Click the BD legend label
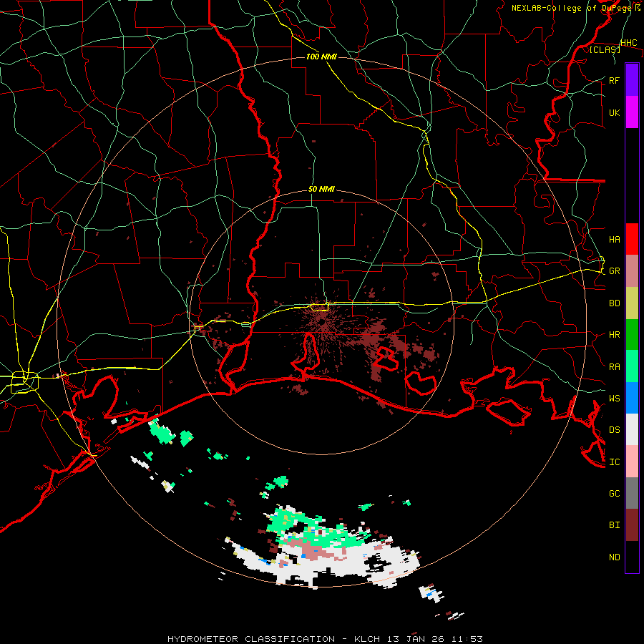The width and height of the screenshot is (644, 644). click(614, 303)
